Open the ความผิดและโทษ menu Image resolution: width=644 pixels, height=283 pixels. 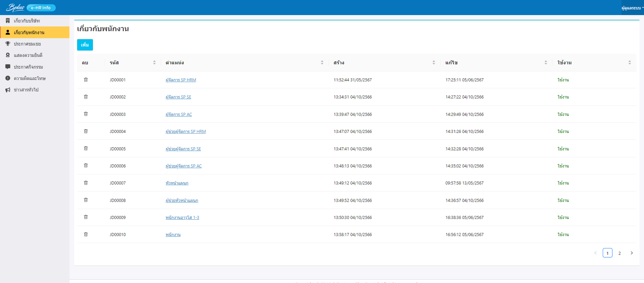(x=35, y=78)
